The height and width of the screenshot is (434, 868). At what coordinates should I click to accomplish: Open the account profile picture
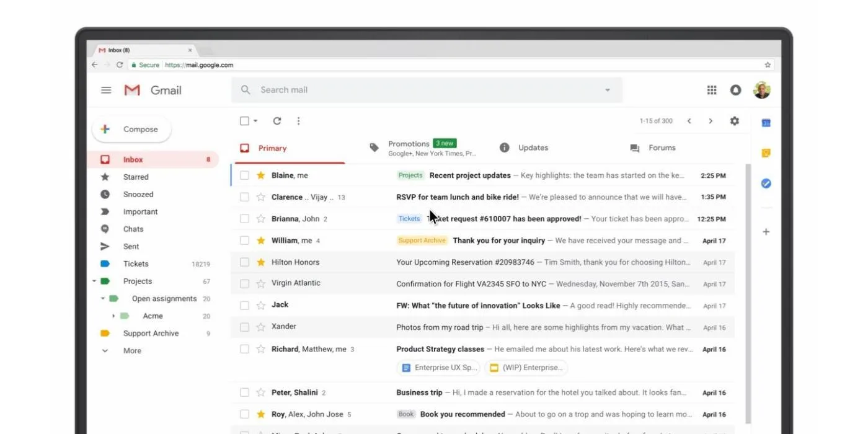pyautogui.click(x=762, y=90)
